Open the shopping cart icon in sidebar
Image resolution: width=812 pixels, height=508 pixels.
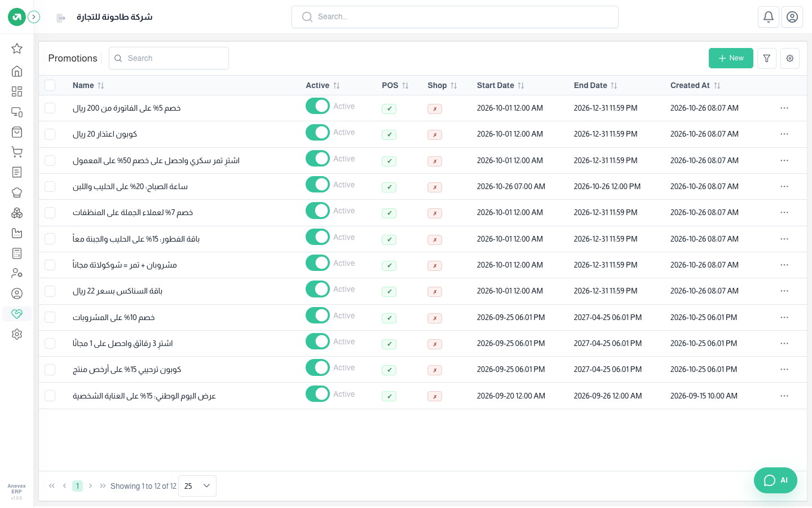tap(17, 152)
